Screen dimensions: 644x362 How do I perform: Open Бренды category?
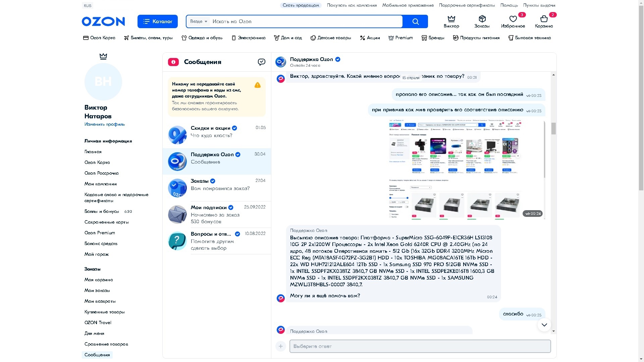[x=433, y=38]
